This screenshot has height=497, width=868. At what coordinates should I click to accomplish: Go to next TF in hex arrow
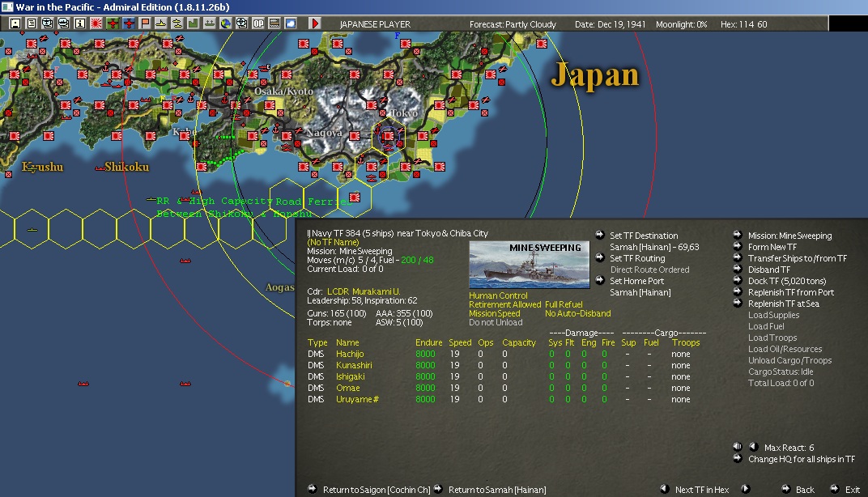(746, 489)
